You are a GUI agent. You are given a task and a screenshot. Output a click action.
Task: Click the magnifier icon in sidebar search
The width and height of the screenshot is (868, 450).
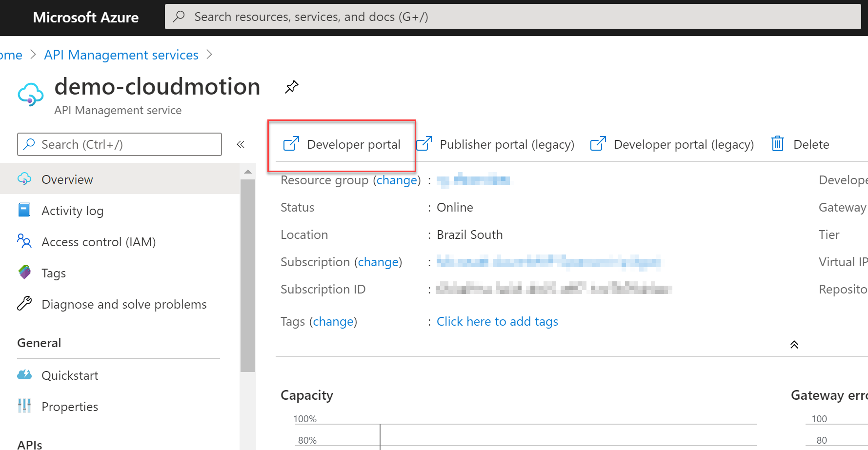(x=29, y=144)
